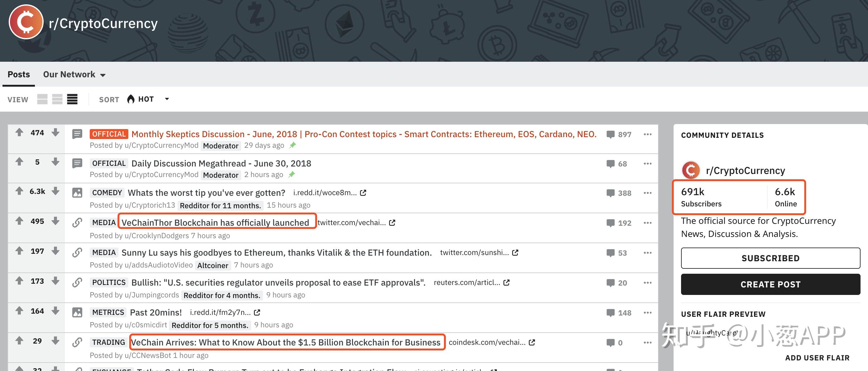Screen dimensions: 868x371
Task: Click ADD USER FLAIR link
Action: [x=817, y=358]
